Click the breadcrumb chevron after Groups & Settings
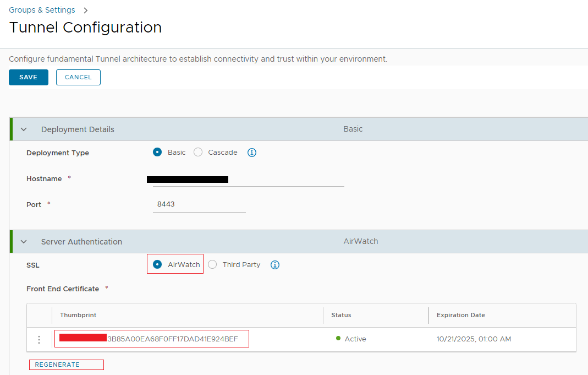The image size is (588, 375). coord(85,9)
